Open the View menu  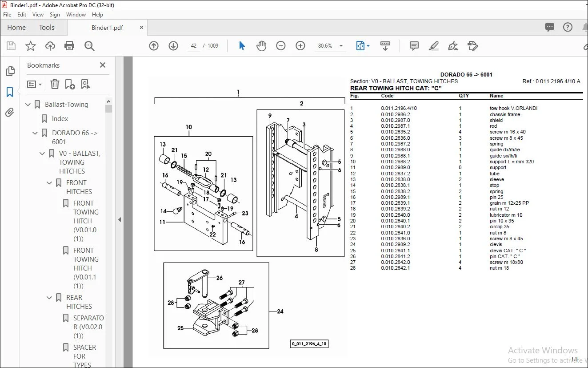[x=38, y=15]
